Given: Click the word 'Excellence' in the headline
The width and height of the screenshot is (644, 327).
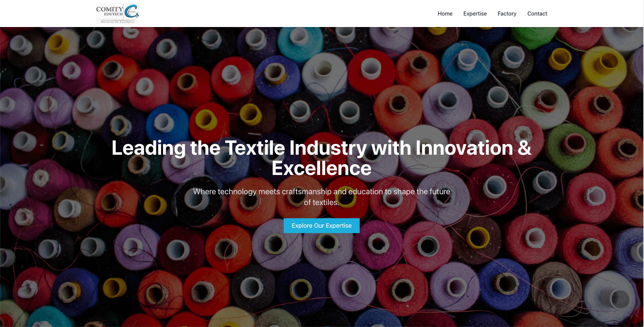Looking at the screenshot, I should (321, 168).
